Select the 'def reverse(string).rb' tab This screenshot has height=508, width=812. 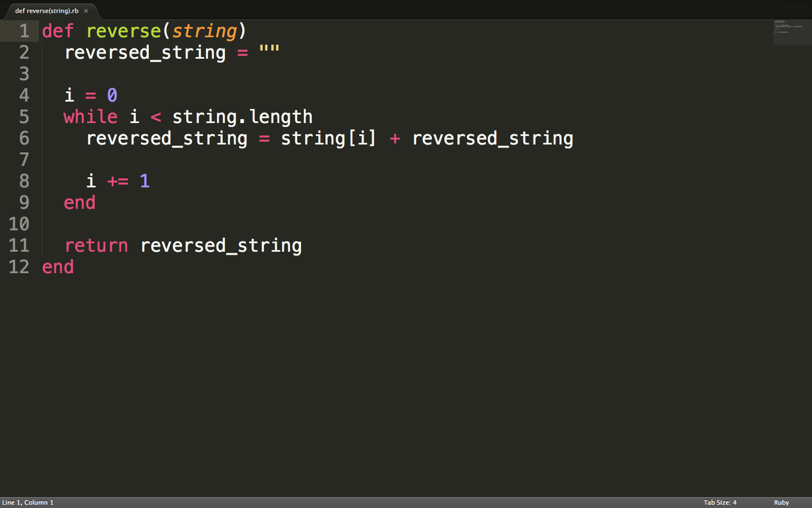(x=46, y=11)
